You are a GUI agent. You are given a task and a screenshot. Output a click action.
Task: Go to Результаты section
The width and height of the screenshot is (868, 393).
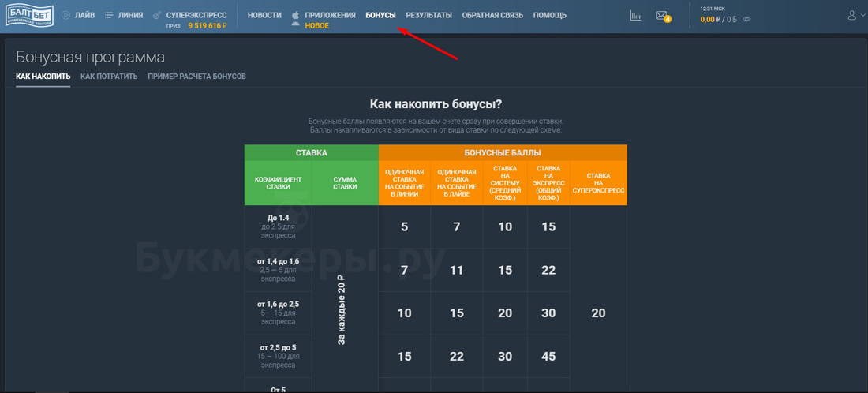[428, 15]
